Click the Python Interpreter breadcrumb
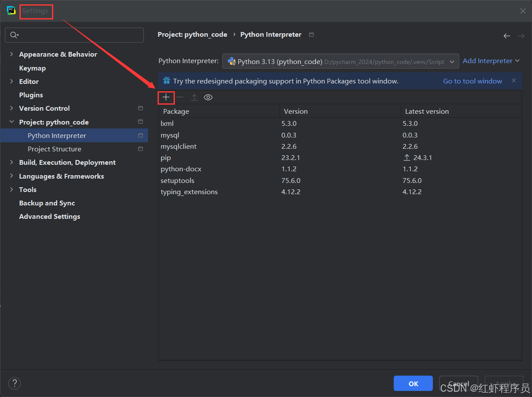The height and width of the screenshot is (397, 532). (x=271, y=35)
